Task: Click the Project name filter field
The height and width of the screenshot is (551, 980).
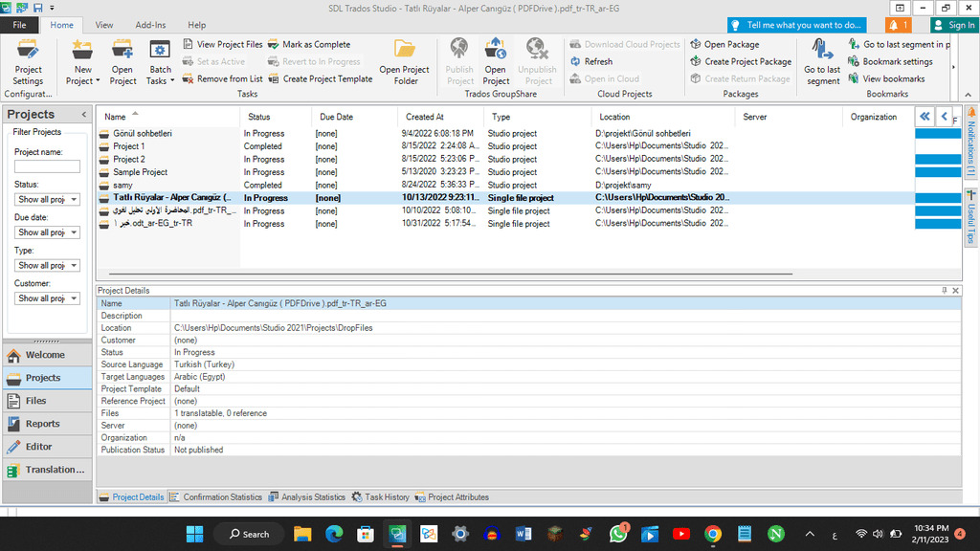Action: (x=47, y=166)
